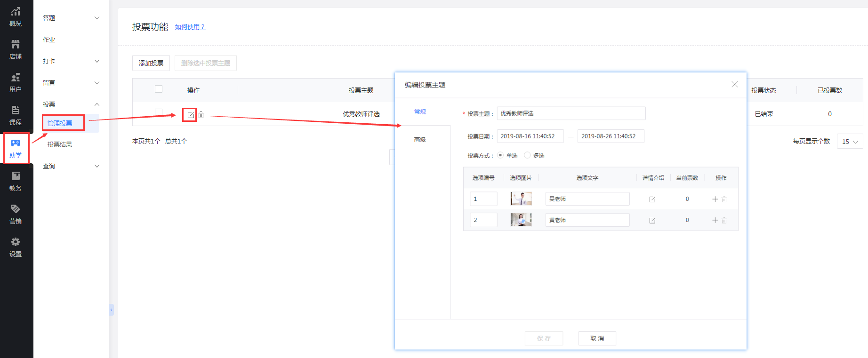Collapse the side menu with the handle arrow

click(111, 310)
